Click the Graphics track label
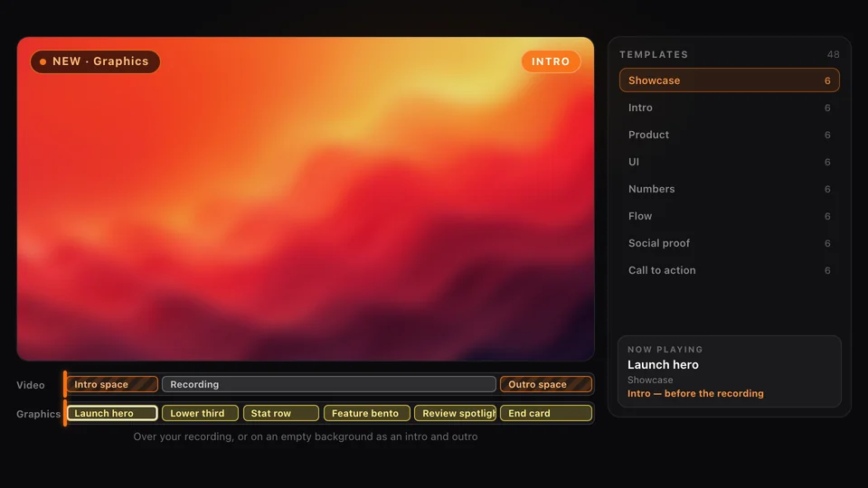This screenshot has width=868, height=488. [x=38, y=414]
